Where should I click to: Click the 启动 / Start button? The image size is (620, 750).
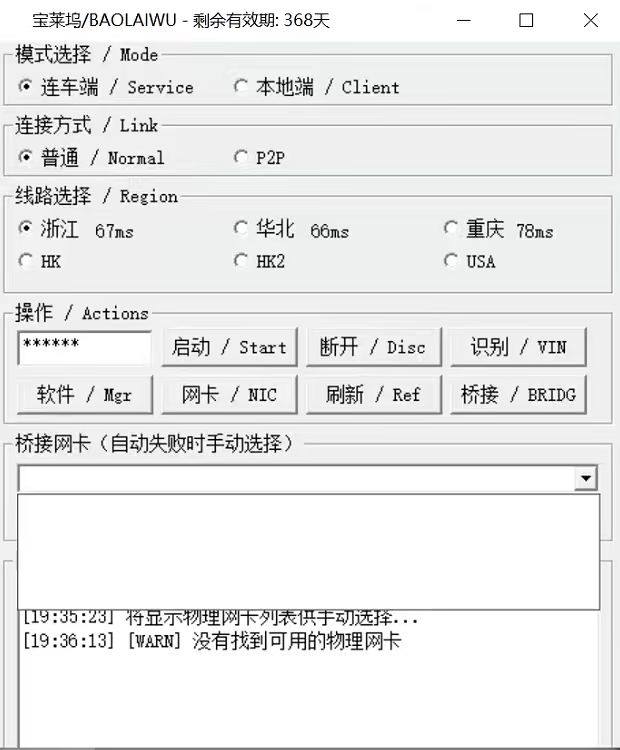230,347
